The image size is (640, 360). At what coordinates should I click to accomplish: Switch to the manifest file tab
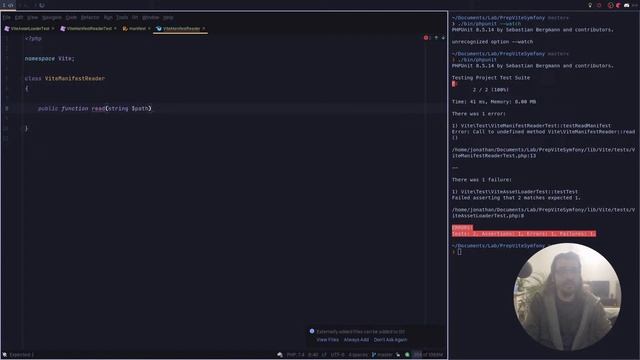click(x=138, y=29)
